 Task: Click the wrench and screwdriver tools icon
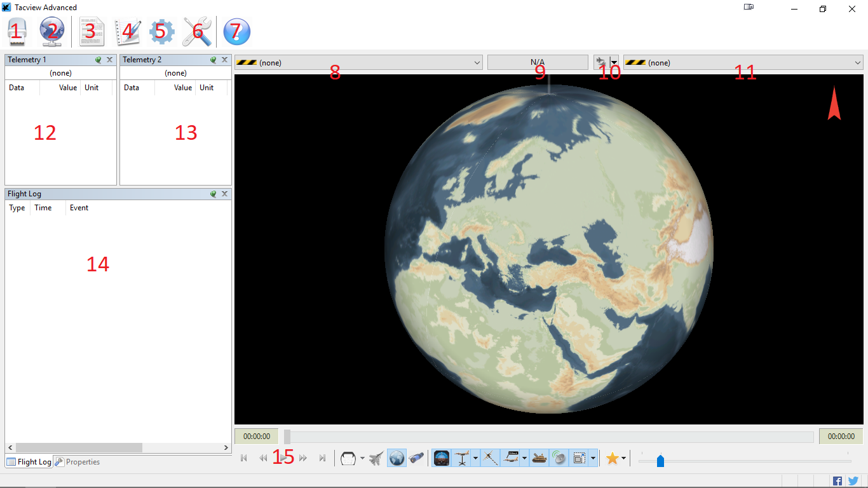pyautogui.click(x=197, y=32)
